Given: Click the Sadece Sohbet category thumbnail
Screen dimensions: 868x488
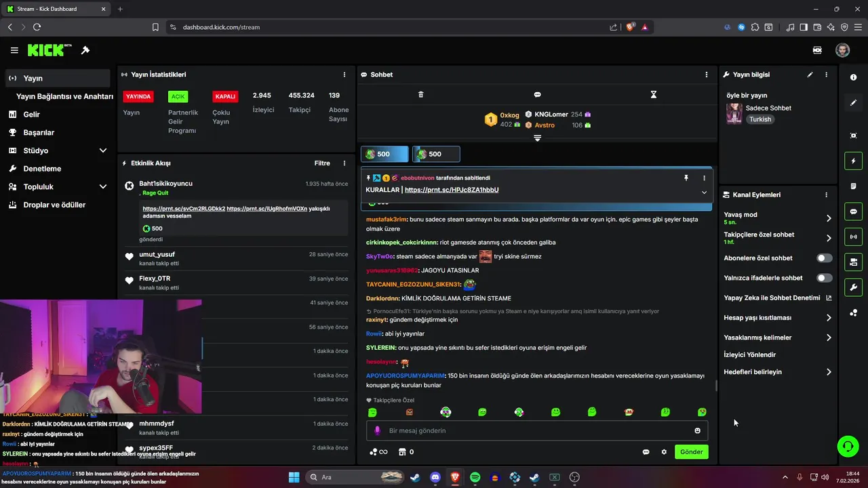Looking at the screenshot, I should (734, 113).
